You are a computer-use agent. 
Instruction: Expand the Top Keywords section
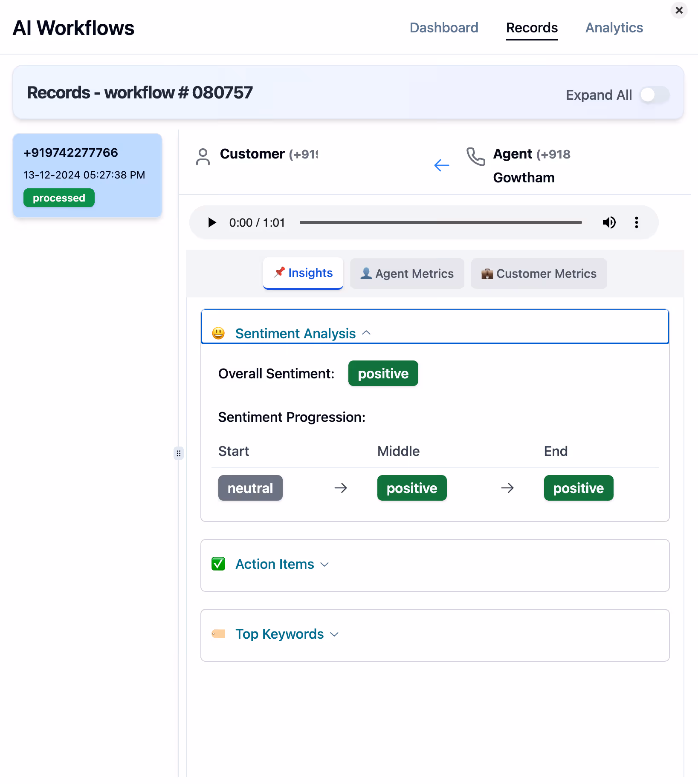point(334,634)
